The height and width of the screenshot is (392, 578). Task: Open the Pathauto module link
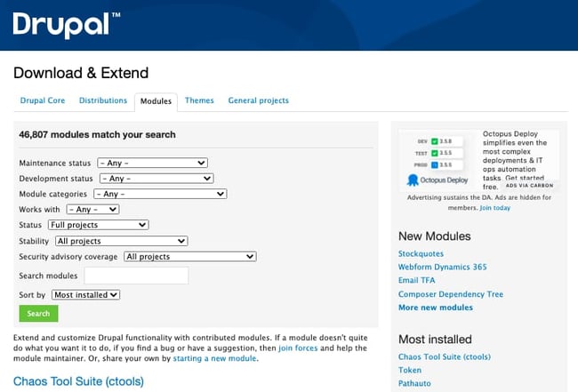point(414,383)
